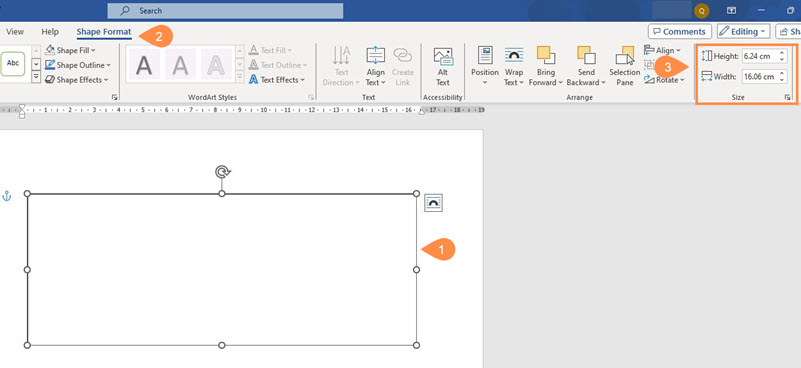Switch to the Help tab
The height and width of the screenshot is (368, 801).
point(50,32)
